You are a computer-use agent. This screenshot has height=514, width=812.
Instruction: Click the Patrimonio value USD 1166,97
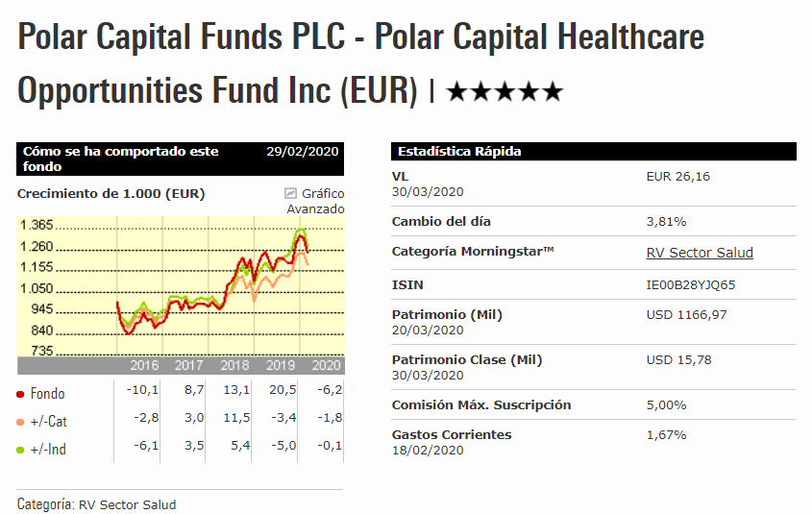point(688,314)
